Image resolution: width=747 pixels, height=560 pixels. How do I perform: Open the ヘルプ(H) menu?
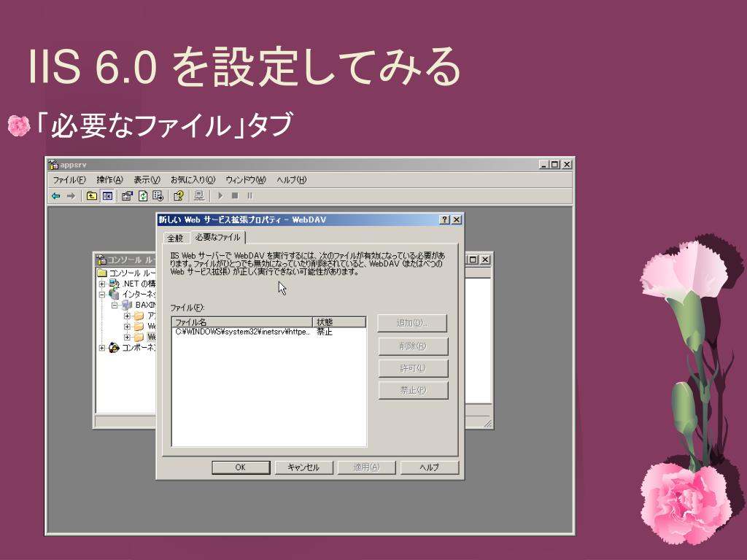click(292, 180)
